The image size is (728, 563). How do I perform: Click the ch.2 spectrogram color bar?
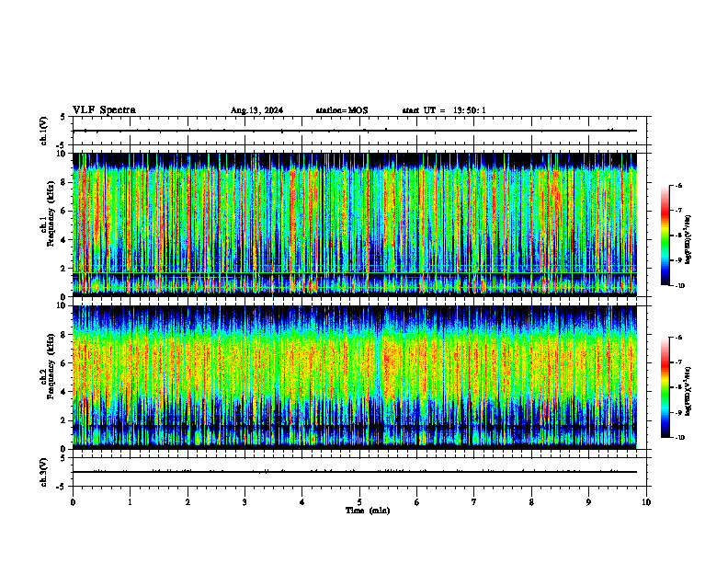(x=665, y=387)
